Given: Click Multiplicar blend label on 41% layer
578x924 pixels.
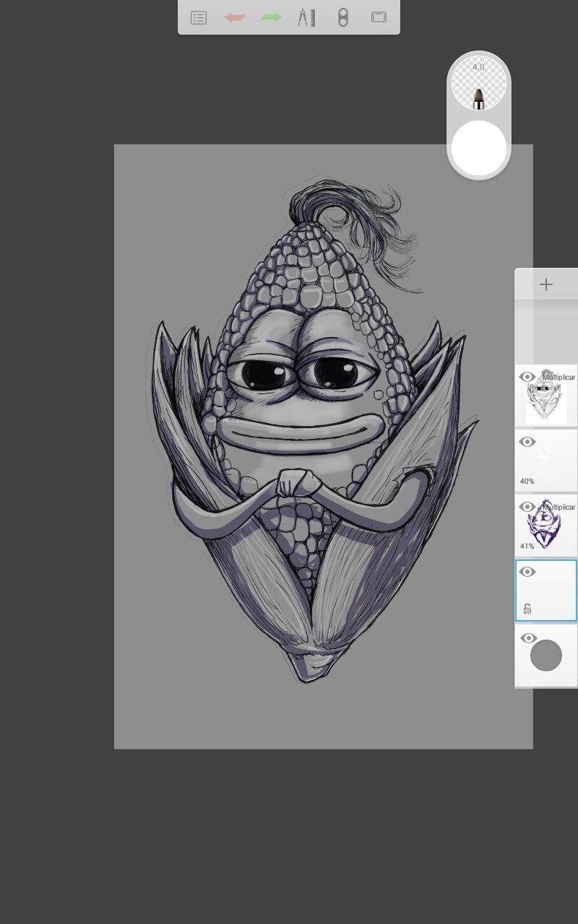Looking at the screenshot, I should pos(559,507).
